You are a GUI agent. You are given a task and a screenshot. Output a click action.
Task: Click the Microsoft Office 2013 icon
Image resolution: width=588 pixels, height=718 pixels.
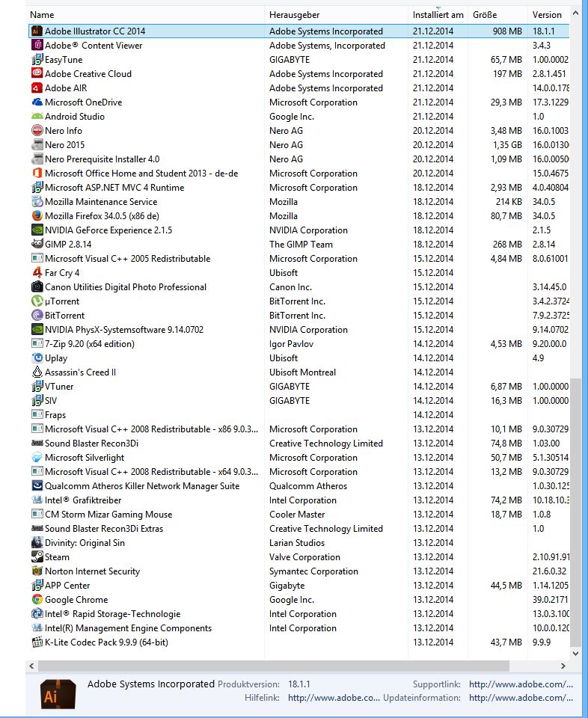click(37, 173)
